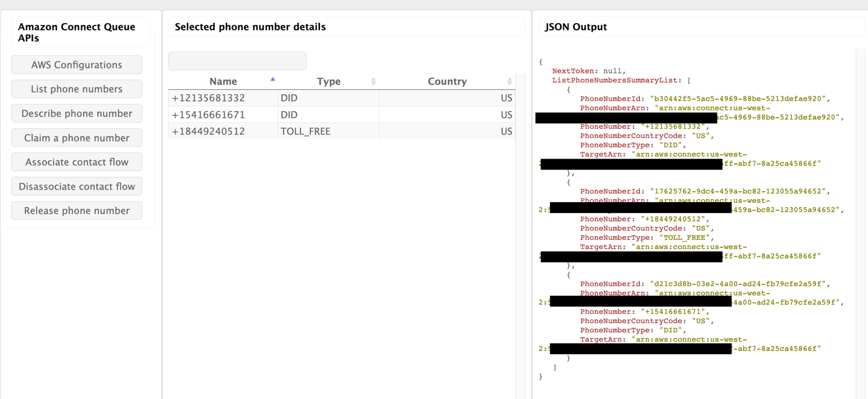The height and width of the screenshot is (399, 868).
Task: Click JSON PhoneNumber value "+15416661671"
Action: pos(673,312)
